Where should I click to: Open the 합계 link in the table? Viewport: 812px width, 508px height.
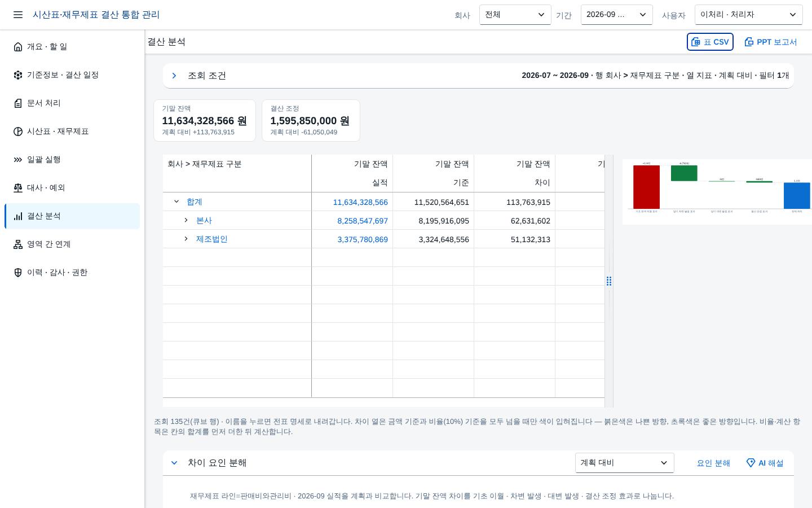pos(195,202)
